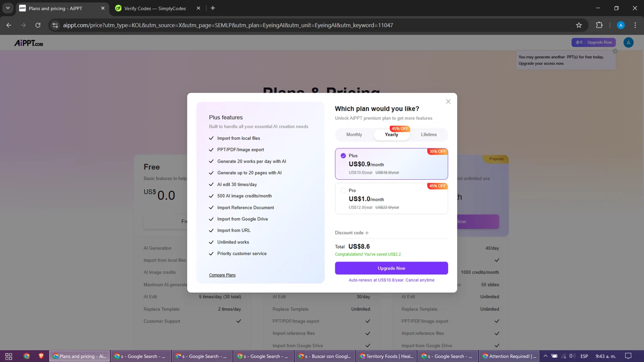Choose the Lifetime billing tab
Image resolution: width=644 pixels, height=362 pixels.
(x=428, y=135)
